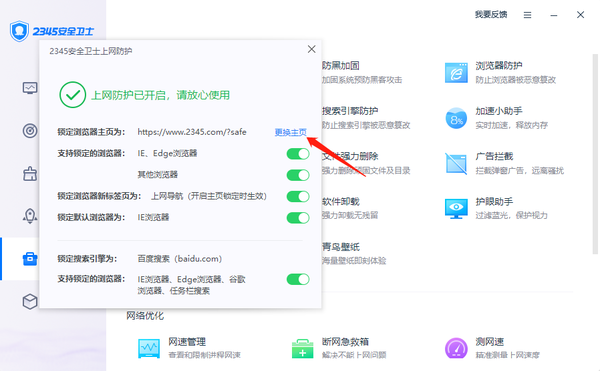Close the 上网防护 dialog
The width and height of the screenshot is (600, 371).
(x=311, y=49)
